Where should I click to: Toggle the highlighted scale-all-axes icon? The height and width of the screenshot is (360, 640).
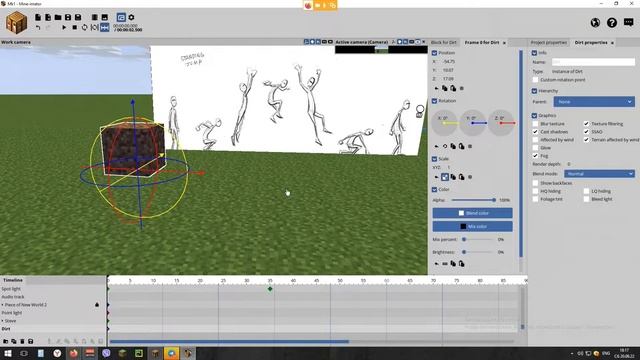[445, 177]
